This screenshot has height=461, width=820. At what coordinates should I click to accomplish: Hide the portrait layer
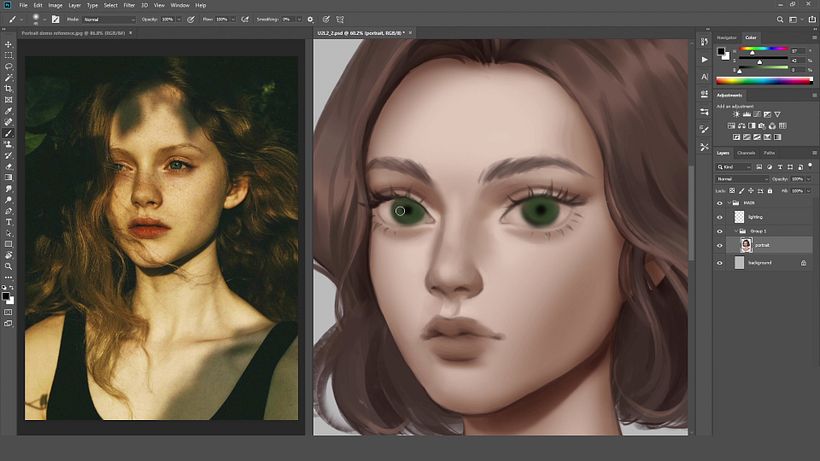click(720, 245)
